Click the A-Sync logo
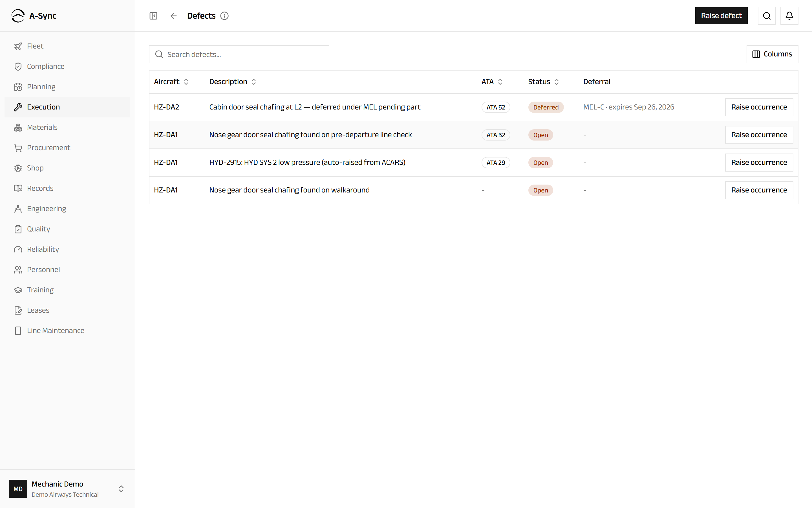 tap(18, 16)
